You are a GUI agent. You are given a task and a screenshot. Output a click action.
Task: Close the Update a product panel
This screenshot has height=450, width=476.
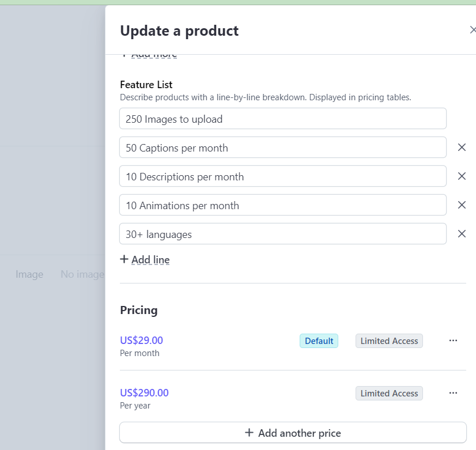(473, 30)
